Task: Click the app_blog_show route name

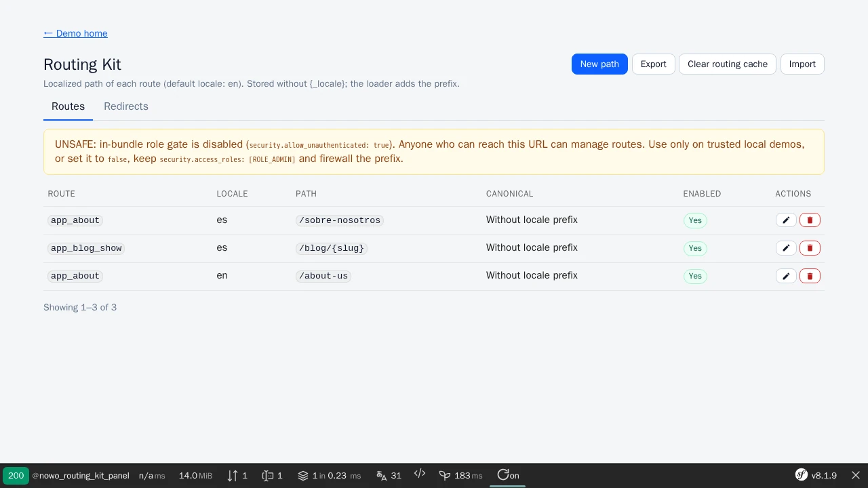Action: (86, 248)
